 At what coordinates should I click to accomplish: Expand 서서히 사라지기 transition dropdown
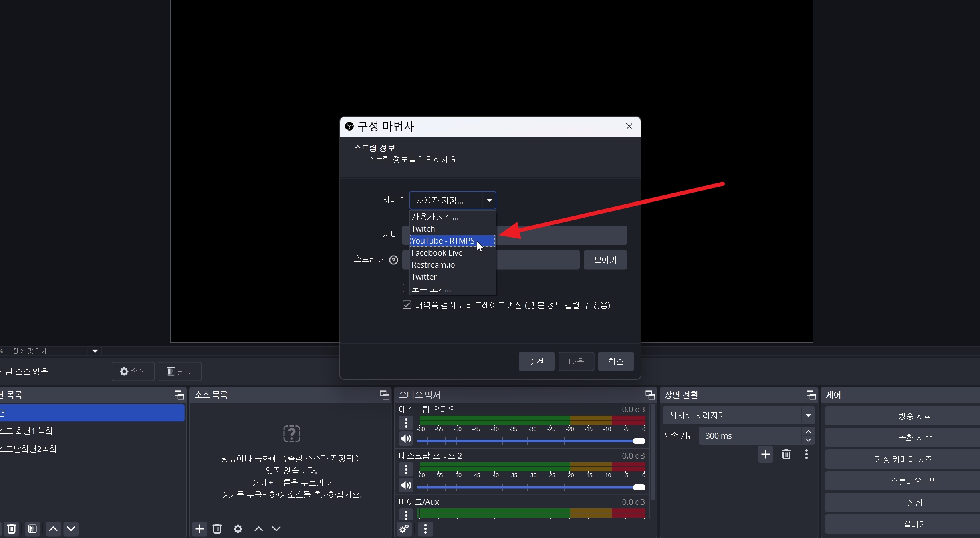(x=808, y=415)
